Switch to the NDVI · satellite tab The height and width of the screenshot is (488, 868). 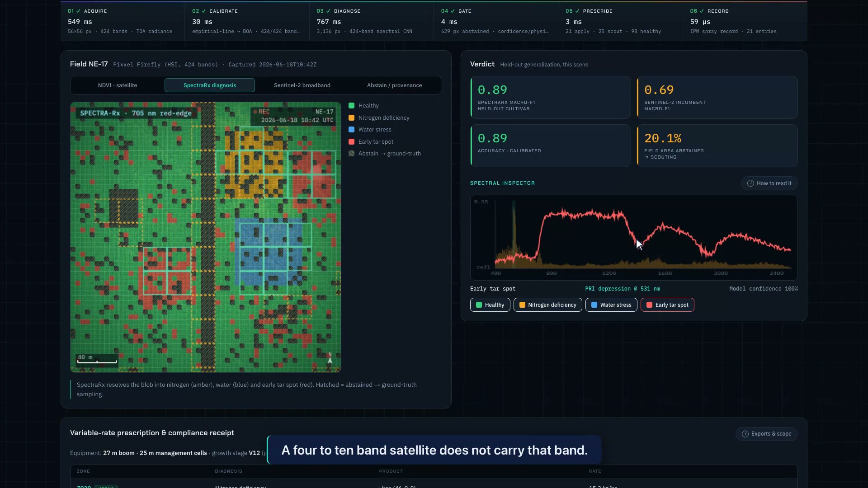tap(118, 85)
